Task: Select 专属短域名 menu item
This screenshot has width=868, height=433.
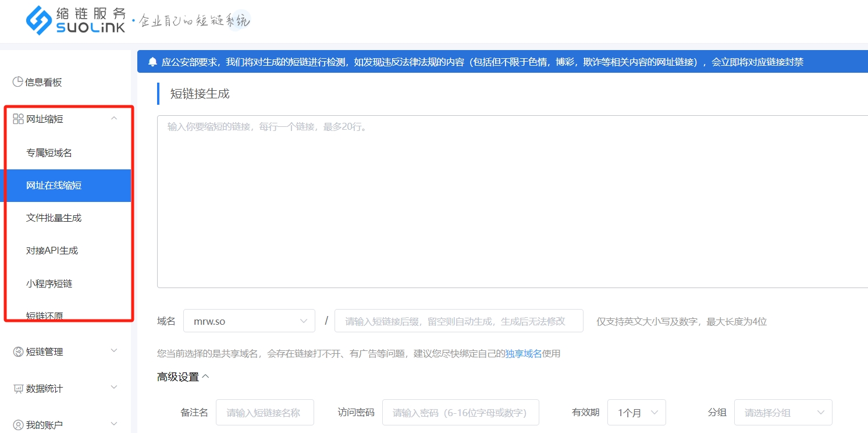Action: [x=49, y=153]
